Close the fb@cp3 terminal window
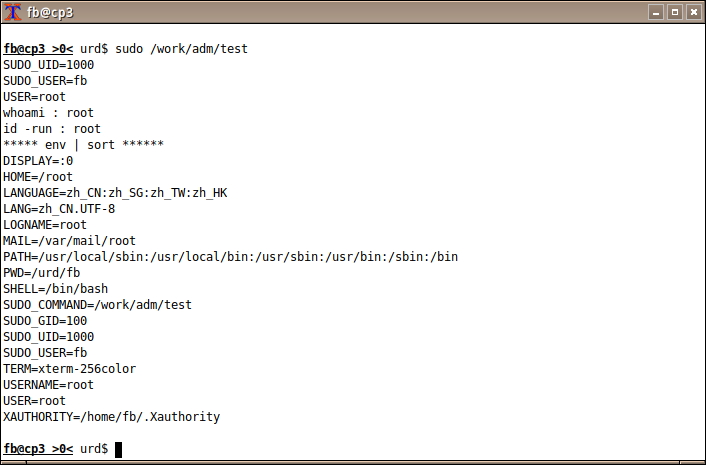The image size is (706, 465). (x=694, y=12)
